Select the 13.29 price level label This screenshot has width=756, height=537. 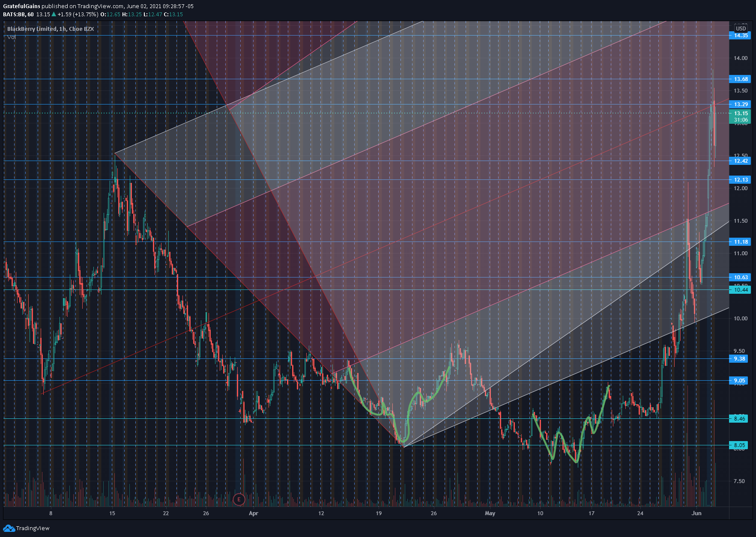click(x=740, y=104)
